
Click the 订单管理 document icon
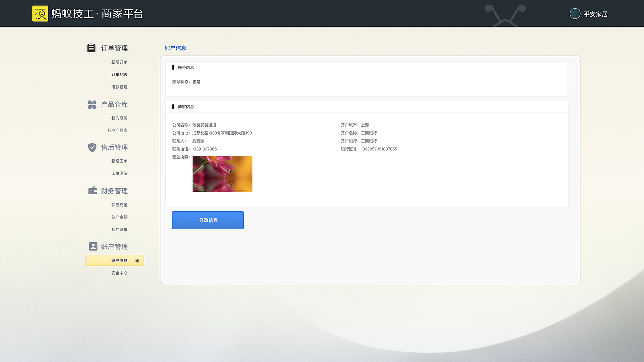(91, 48)
